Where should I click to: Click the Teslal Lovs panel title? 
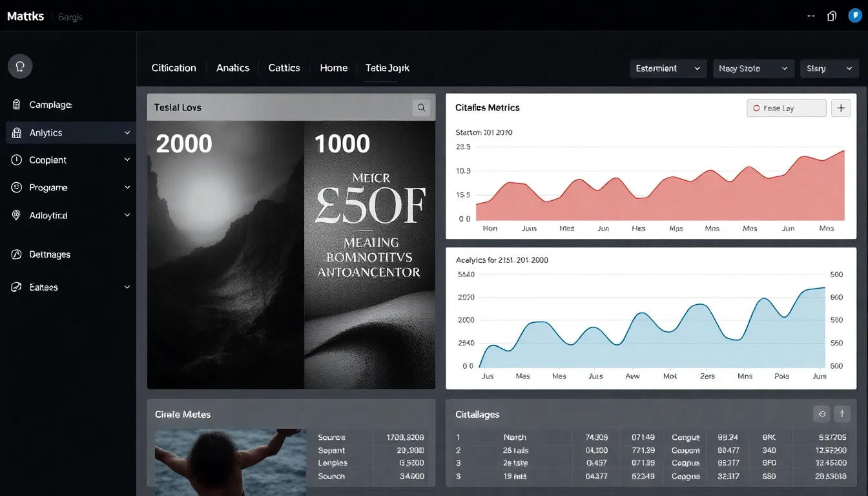[178, 108]
